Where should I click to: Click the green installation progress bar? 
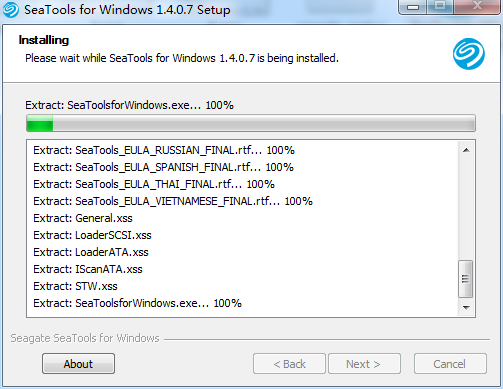(251, 123)
